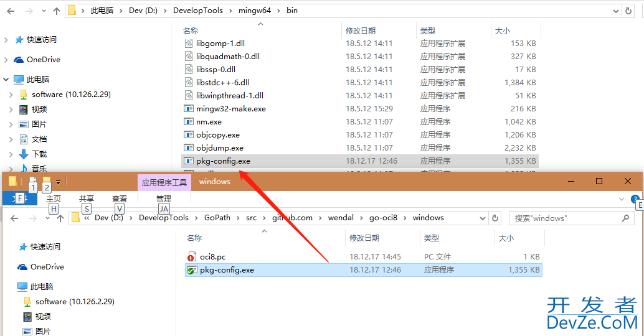Click the mingw32-make.exe file icon
This screenshot has width=644, height=336.
[189, 109]
